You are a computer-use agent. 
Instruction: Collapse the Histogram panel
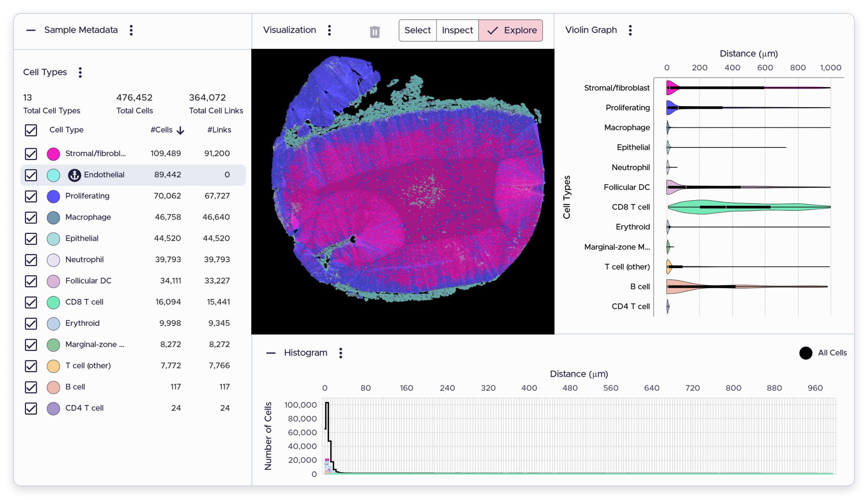point(271,353)
